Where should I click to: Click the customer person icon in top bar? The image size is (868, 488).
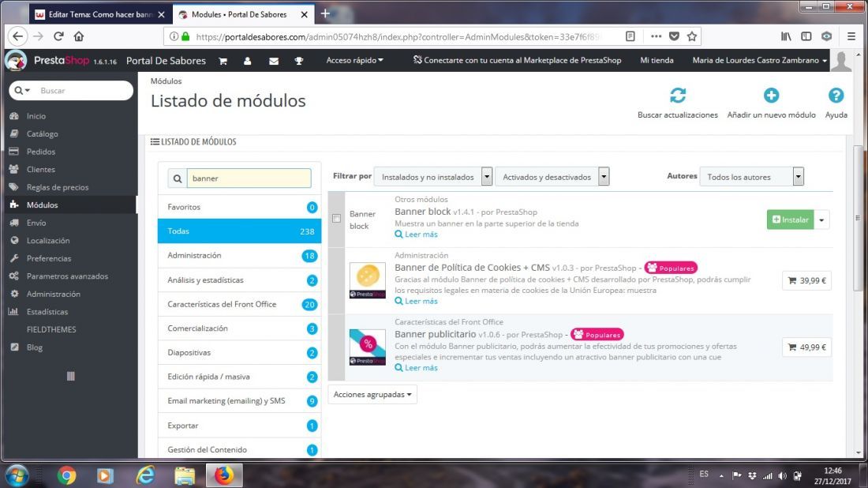pyautogui.click(x=248, y=61)
